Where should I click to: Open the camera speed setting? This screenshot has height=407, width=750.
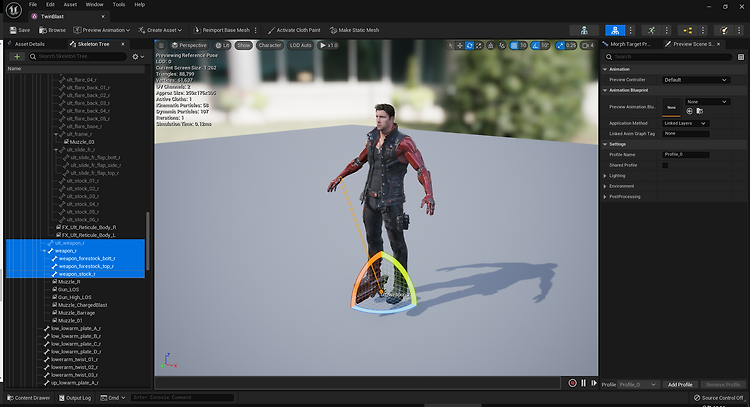[587, 45]
